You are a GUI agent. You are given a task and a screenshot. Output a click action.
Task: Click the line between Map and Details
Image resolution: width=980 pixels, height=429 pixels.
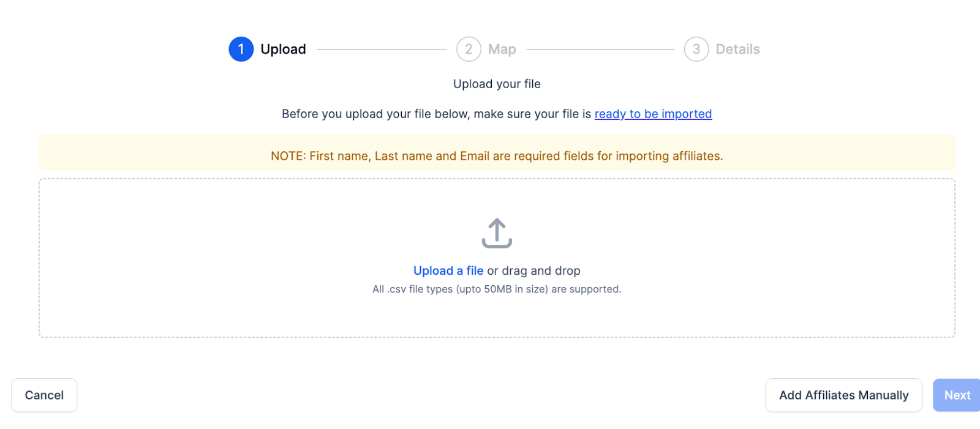click(x=600, y=49)
